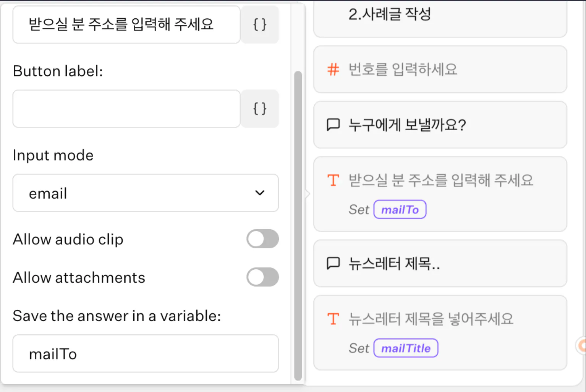Image resolution: width=586 pixels, height=392 pixels.
Task: Click the mailTitle variable badge
Action: (406, 348)
